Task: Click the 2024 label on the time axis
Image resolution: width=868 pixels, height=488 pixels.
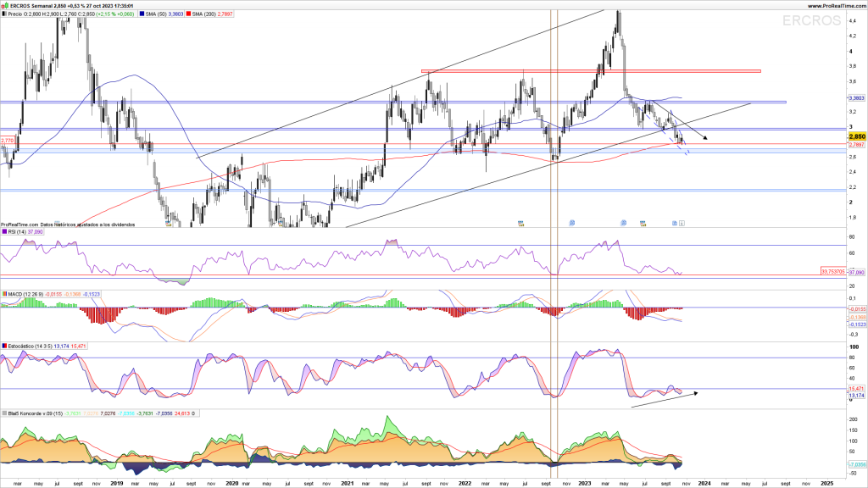Action: (x=704, y=483)
